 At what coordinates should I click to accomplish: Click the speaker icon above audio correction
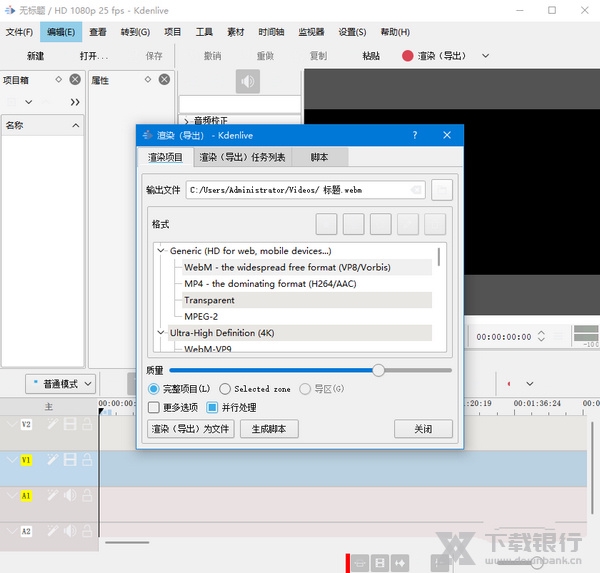pyautogui.click(x=248, y=81)
